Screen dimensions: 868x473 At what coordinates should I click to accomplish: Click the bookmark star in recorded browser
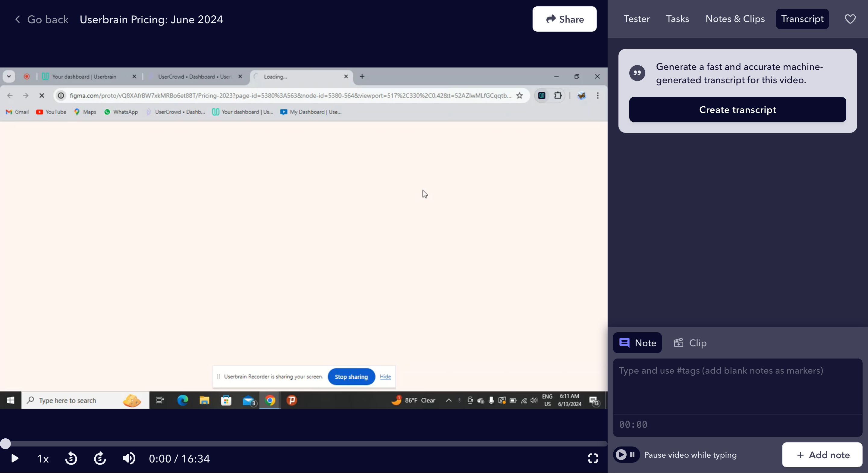pos(520,96)
